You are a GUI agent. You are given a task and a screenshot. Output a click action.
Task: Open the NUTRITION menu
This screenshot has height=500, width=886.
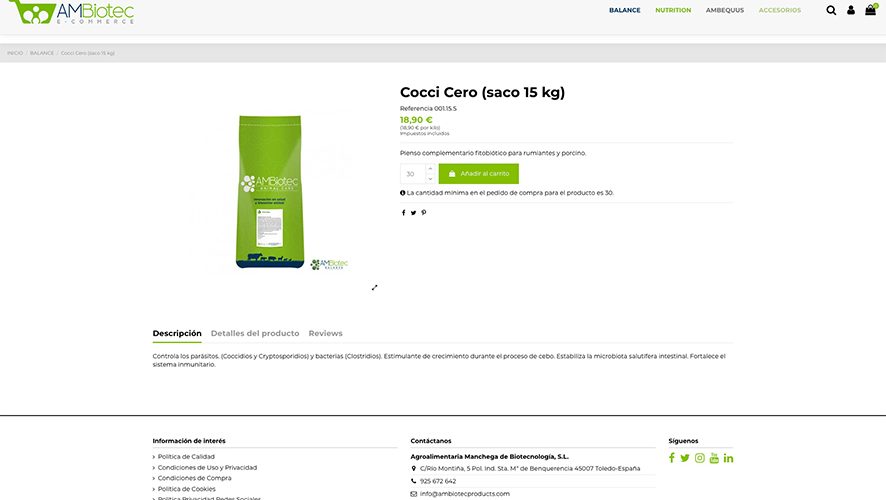click(x=673, y=10)
